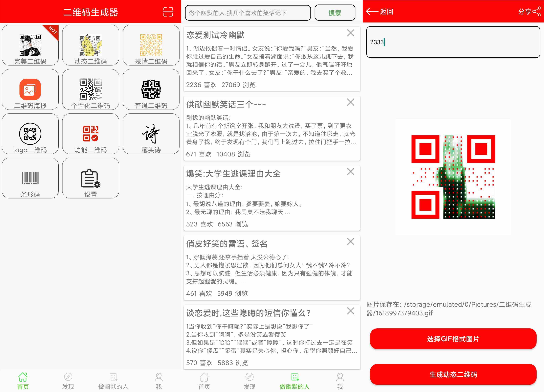Dismiss the 恋爱测试冷幽默 joke card
Screen dimensions: 544x392
(x=350, y=33)
